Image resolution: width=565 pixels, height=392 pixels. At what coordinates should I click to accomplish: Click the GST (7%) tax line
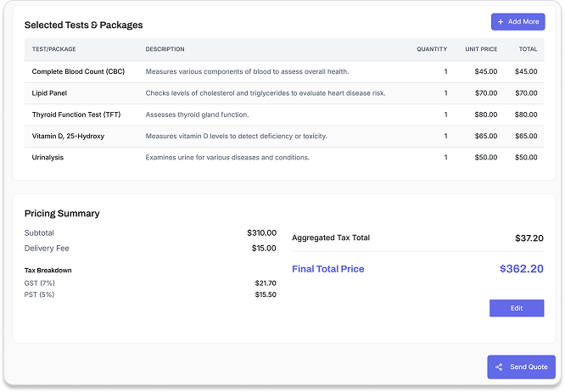[42, 283]
